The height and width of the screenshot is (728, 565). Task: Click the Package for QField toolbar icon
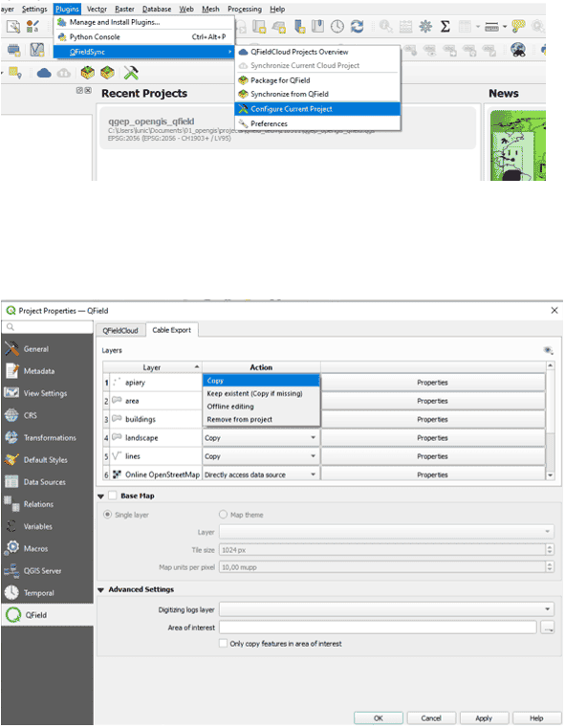87,73
